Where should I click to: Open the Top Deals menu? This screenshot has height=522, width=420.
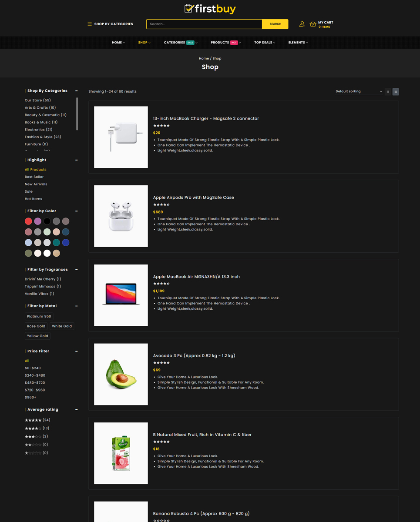265,43
